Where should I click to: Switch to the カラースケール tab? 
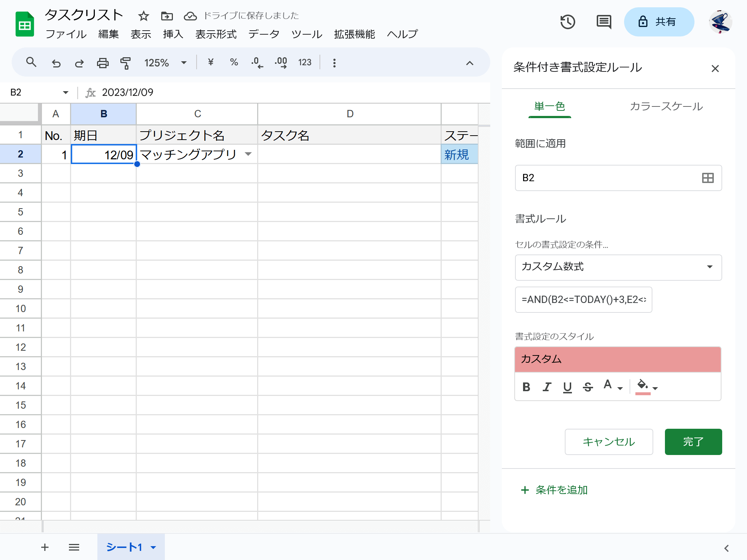pos(666,106)
